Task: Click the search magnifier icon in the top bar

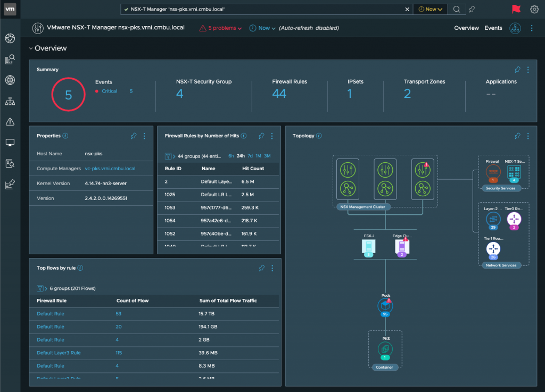Action: [x=457, y=9]
